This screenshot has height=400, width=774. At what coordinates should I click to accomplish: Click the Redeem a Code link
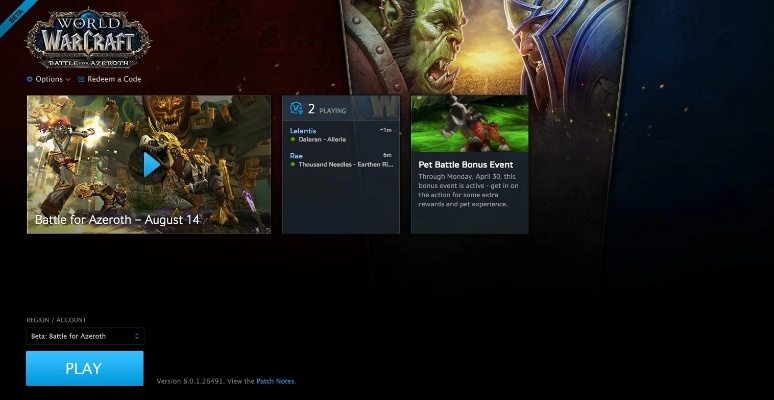click(113, 79)
